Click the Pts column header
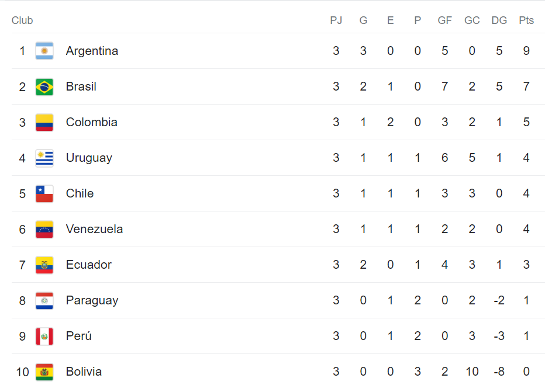The width and height of the screenshot is (545, 392). (526, 20)
